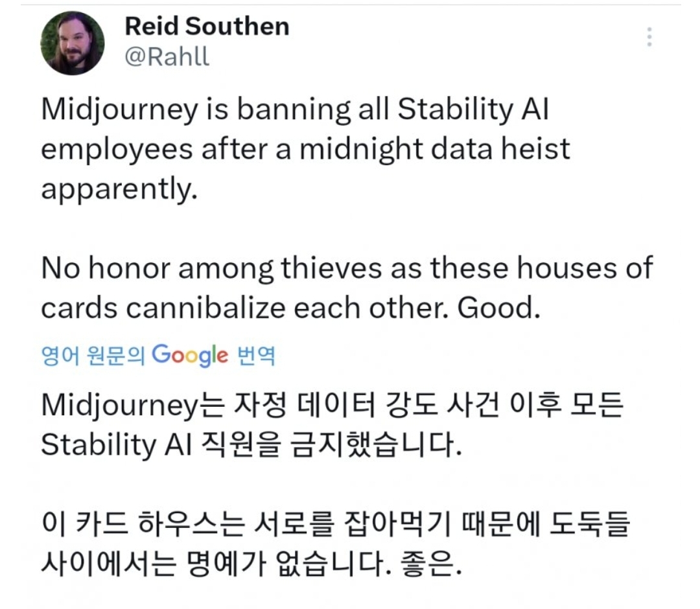The height and width of the screenshot is (609, 700).
Task: Click the final English word 'Good.'
Action: (499, 308)
